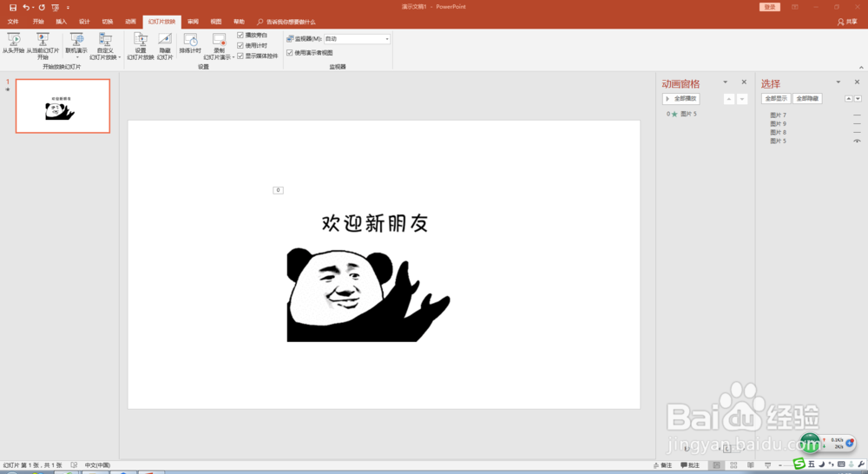Switch to the 开始 tab

(38, 22)
